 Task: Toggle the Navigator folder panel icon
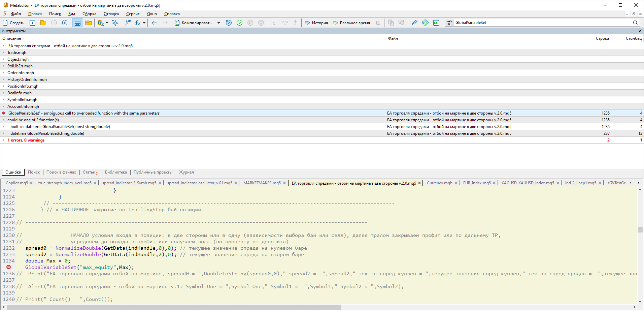89,23
